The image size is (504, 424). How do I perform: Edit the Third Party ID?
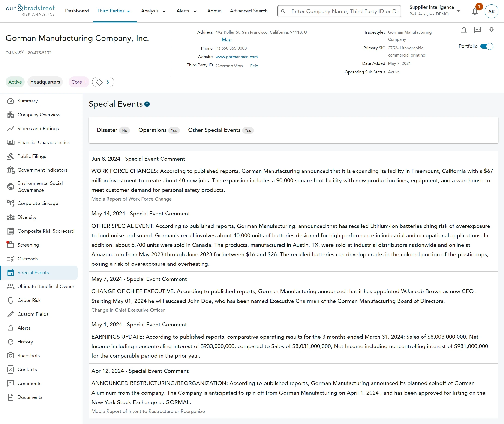(x=254, y=66)
